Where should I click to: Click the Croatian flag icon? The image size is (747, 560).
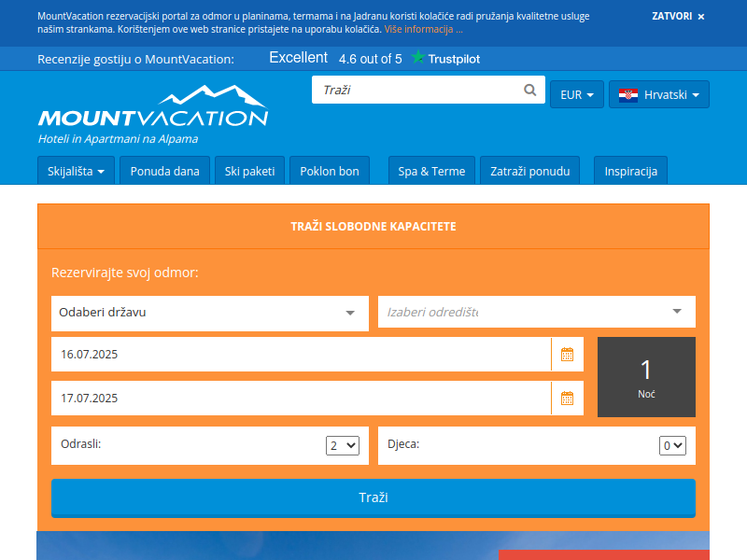[627, 95]
